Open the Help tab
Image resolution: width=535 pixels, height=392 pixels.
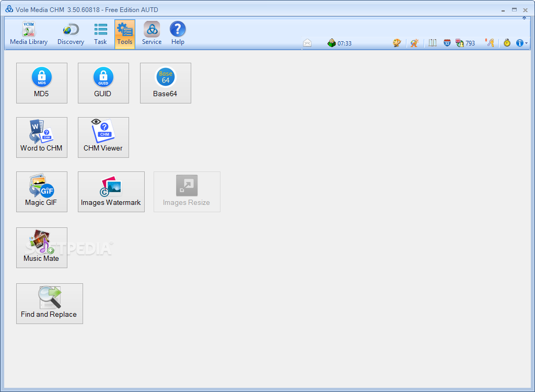[178, 34]
